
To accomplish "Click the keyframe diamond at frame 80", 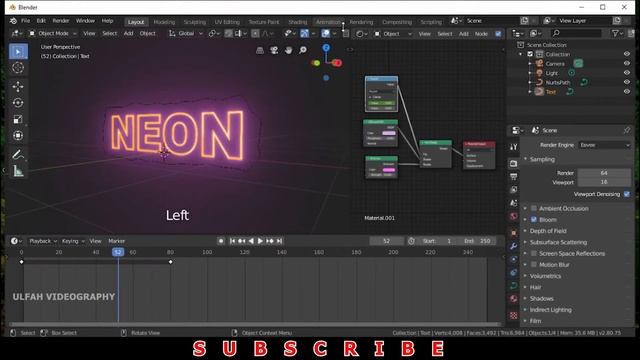I will pos(171,262).
